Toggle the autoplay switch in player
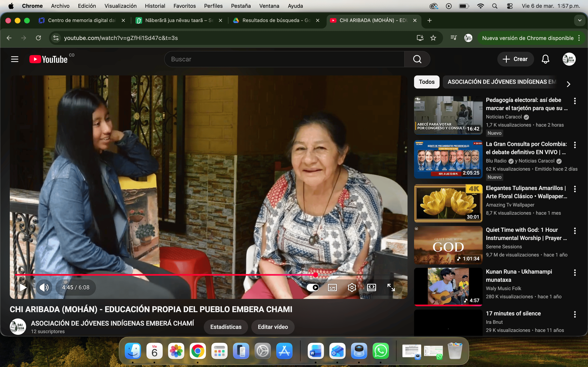 313,287
